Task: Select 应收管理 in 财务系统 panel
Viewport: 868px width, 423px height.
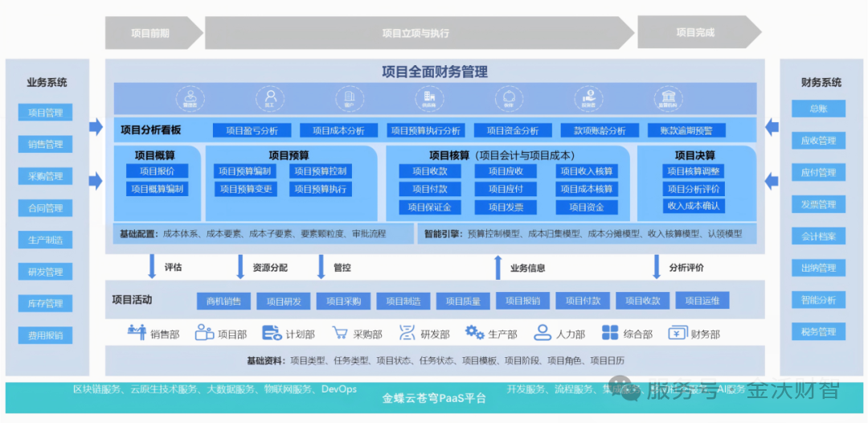Action: coord(818,141)
